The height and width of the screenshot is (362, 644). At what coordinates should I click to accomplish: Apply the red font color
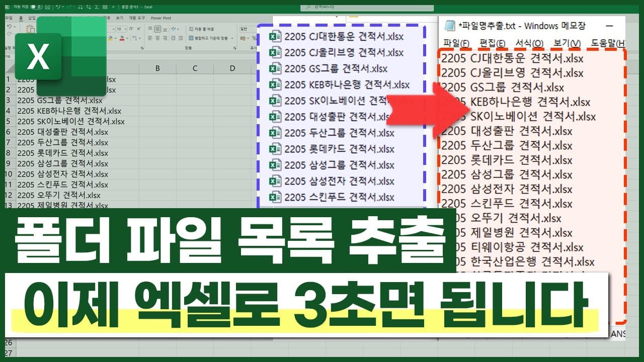pyautogui.click(x=122, y=38)
